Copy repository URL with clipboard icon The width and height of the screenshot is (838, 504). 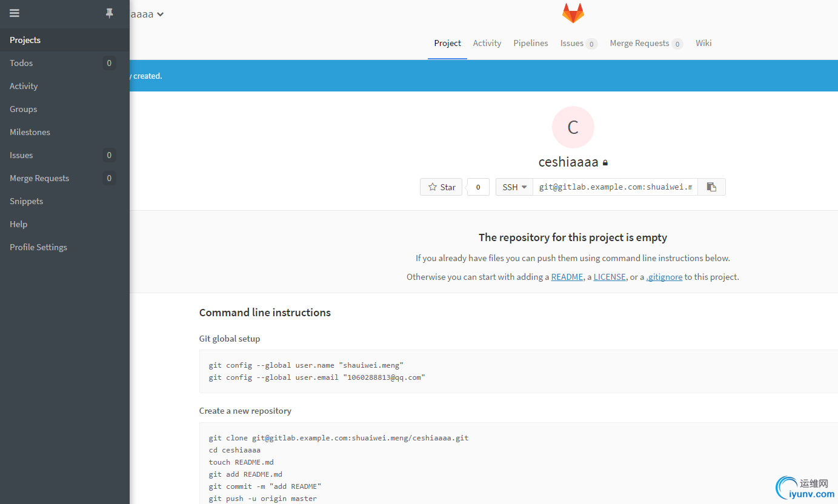tap(711, 187)
